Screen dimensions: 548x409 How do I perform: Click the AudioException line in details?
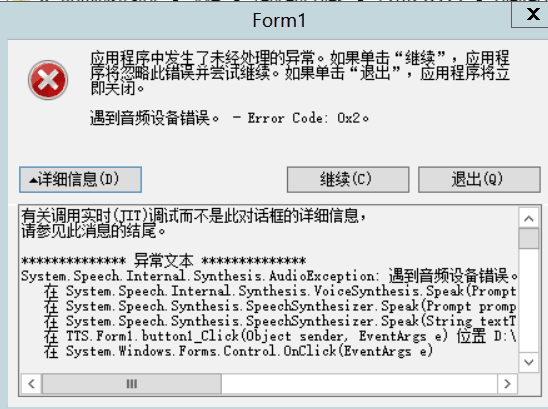[x=269, y=276]
